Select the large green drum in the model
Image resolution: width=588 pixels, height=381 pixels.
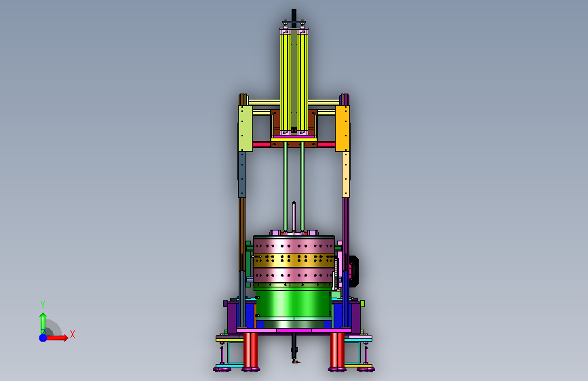pyautogui.click(x=294, y=304)
